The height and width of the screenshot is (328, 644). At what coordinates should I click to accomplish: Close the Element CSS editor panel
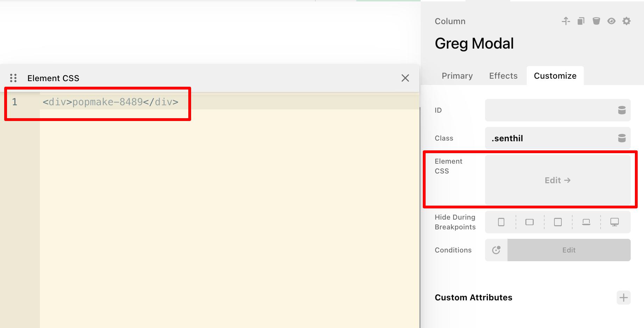pos(405,78)
